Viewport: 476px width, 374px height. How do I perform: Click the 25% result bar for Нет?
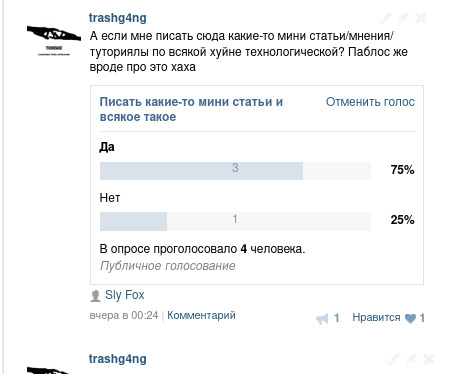coord(235,221)
